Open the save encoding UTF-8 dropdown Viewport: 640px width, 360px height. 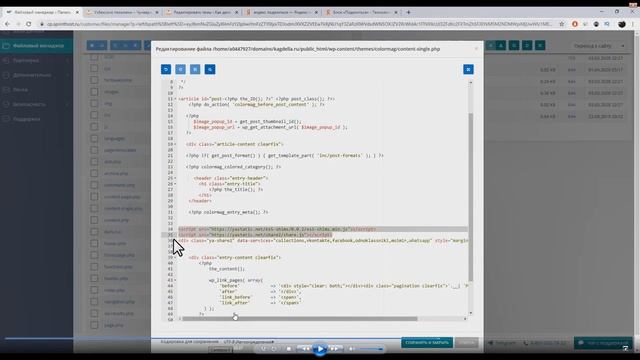click(249, 342)
